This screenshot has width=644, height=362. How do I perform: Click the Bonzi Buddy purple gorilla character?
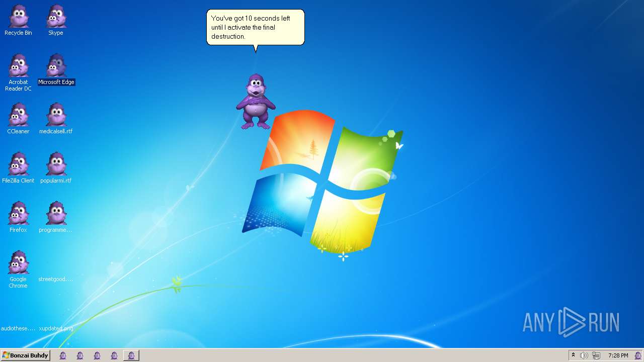pos(256,102)
